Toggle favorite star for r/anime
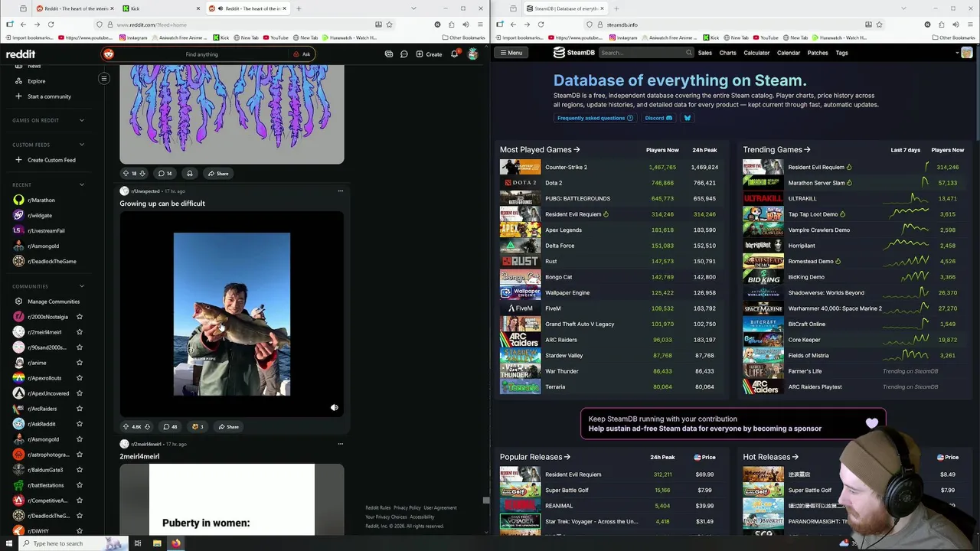The image size is (980, 551). (79, 363)
